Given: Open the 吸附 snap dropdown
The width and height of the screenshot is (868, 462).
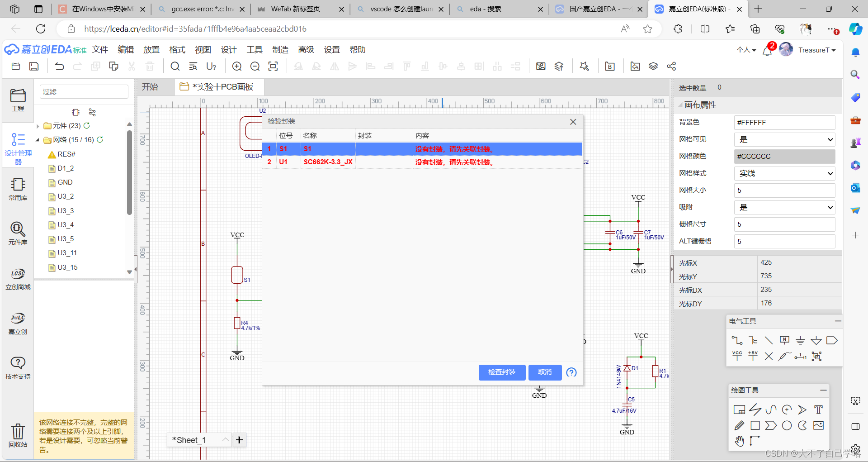Looking at the screenshot, I should tap(784, 207).
